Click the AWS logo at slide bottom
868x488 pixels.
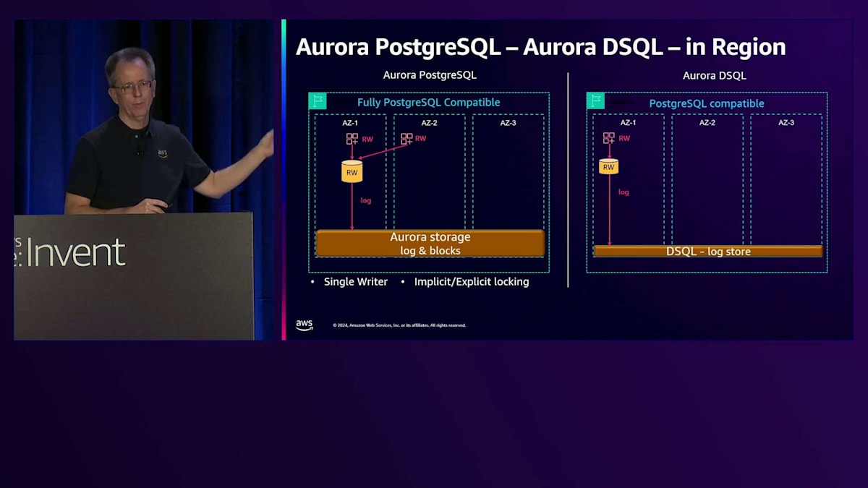click(305, 325)
